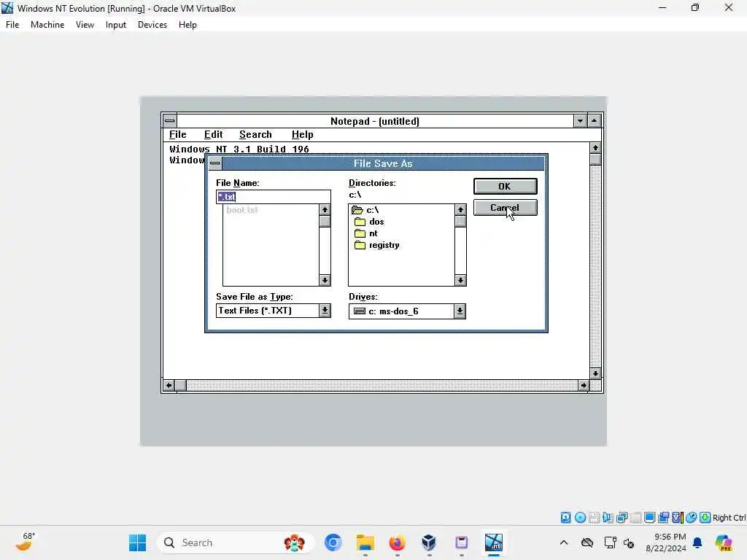Select the dos folder
Screen dimensions: 747x560
[x=369, y=222]
